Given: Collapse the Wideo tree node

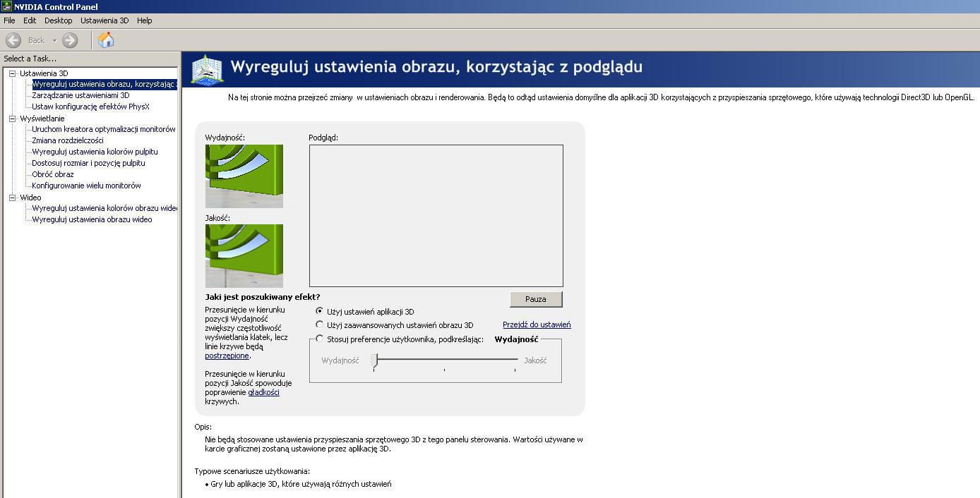Looking at the screenshot, I should pyautogui.click(x=12, y=198).
